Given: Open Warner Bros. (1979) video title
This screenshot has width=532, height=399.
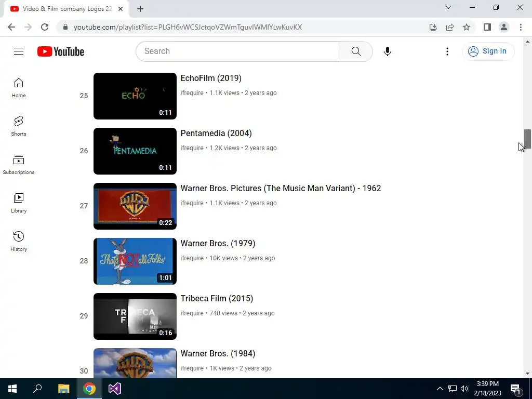Looking at the screenshot, I should 218,243.
